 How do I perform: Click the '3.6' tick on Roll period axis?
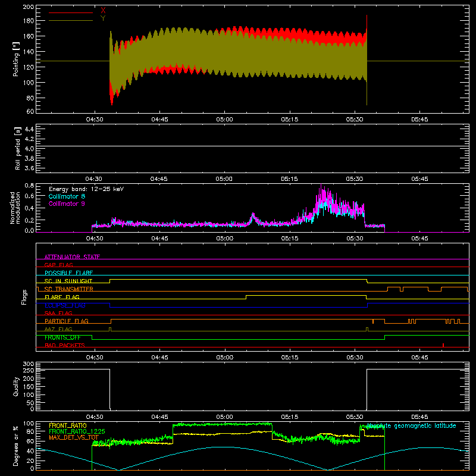(29, 168)
